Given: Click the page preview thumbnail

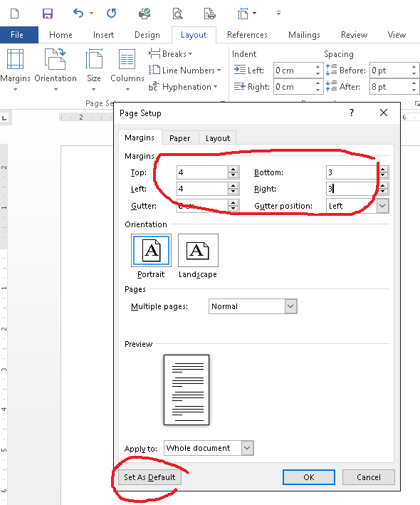Looking at the screenshot, I should pyautogui.click(x=187, y=390).
